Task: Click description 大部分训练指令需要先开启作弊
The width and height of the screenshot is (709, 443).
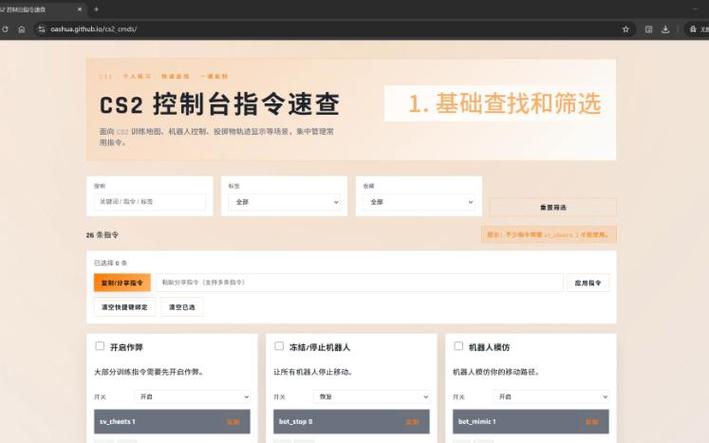Action: click(x=149, y=372)
